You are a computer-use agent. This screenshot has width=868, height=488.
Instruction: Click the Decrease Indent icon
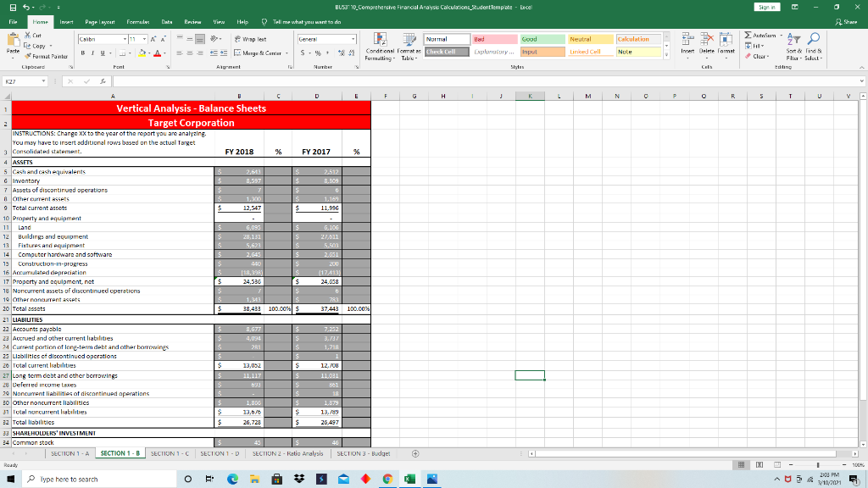(214, 53)
